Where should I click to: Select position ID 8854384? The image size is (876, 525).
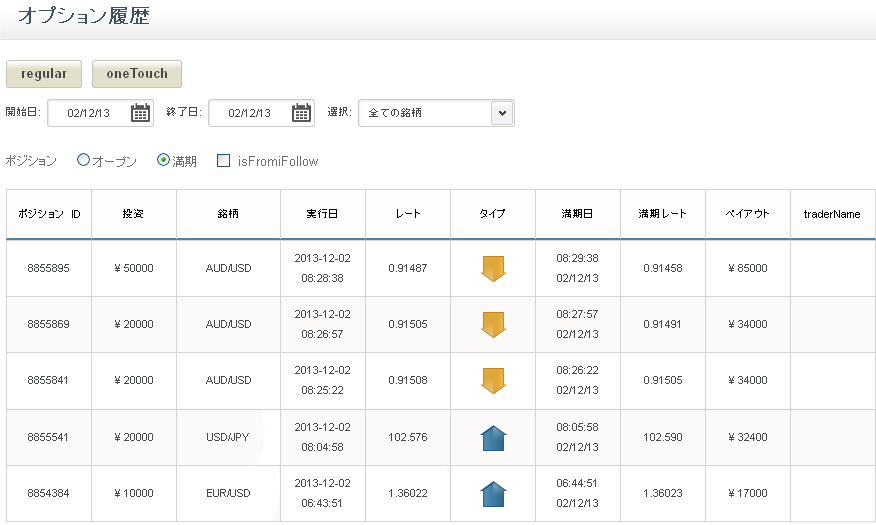[x=49, y=493]
